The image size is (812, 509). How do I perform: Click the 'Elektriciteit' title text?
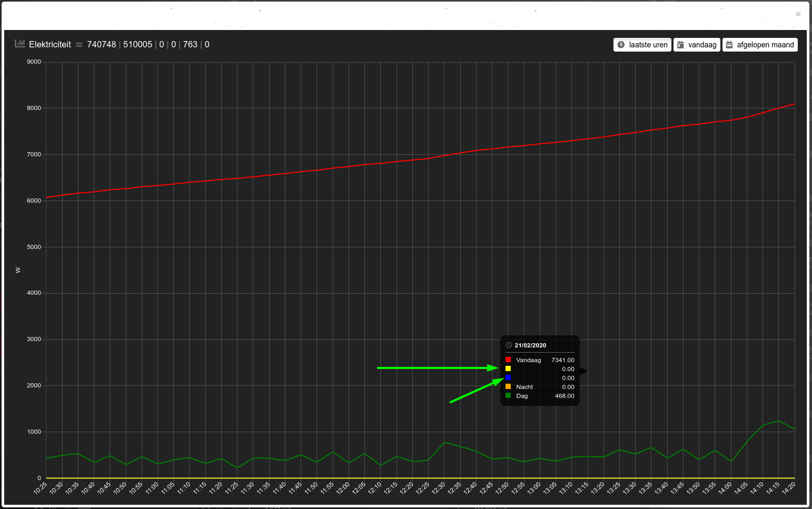pyautogui.click(x=50, y=45)
